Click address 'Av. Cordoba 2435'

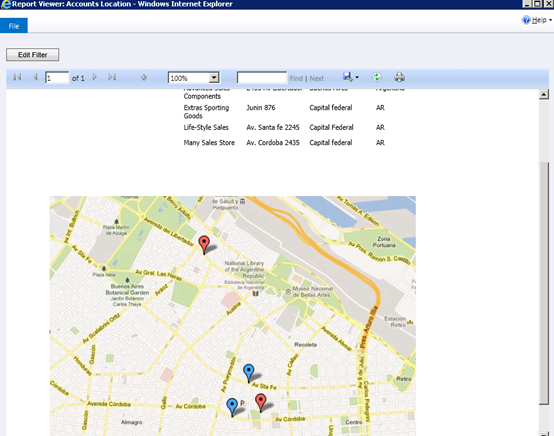(x=273, y=143)
